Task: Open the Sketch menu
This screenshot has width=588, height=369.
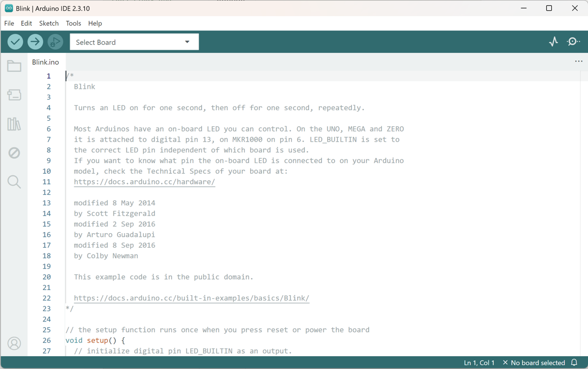Action: (49, 23)
